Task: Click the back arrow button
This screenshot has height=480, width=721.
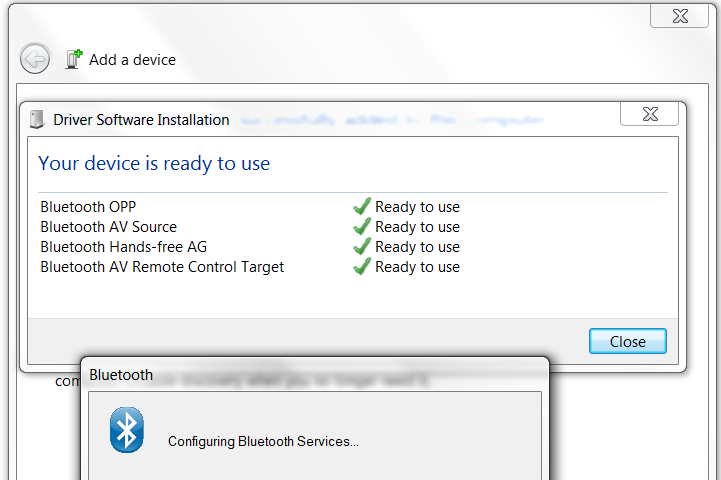Action: click(35, 59)
